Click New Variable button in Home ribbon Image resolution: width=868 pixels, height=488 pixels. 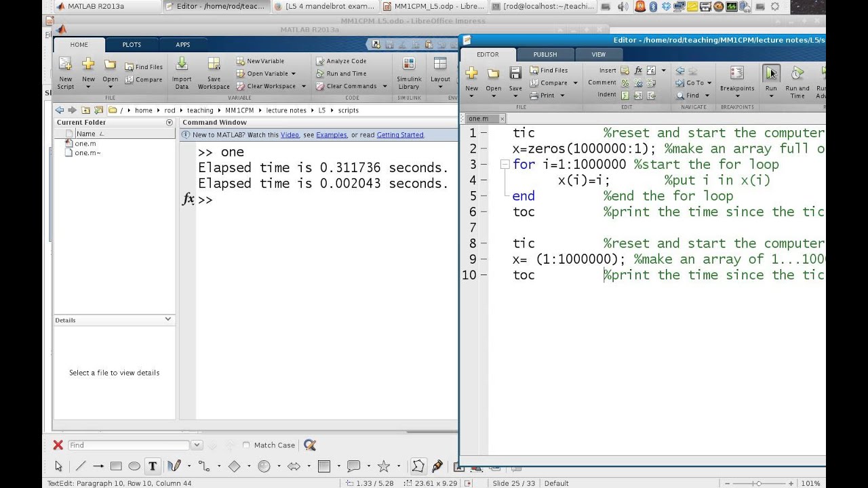[260, 61]
